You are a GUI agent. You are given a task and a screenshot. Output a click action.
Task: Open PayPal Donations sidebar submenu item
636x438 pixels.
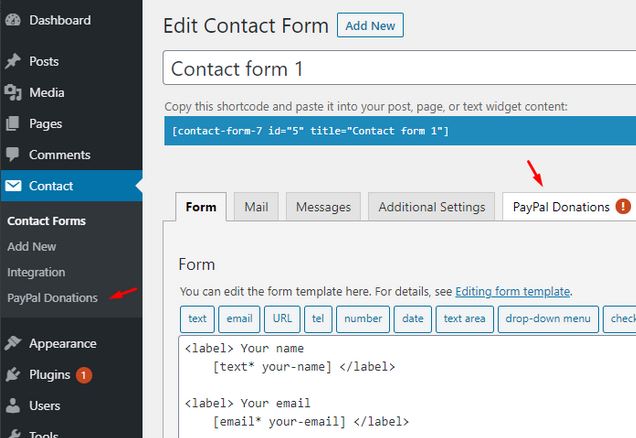(x=52, y=298)
